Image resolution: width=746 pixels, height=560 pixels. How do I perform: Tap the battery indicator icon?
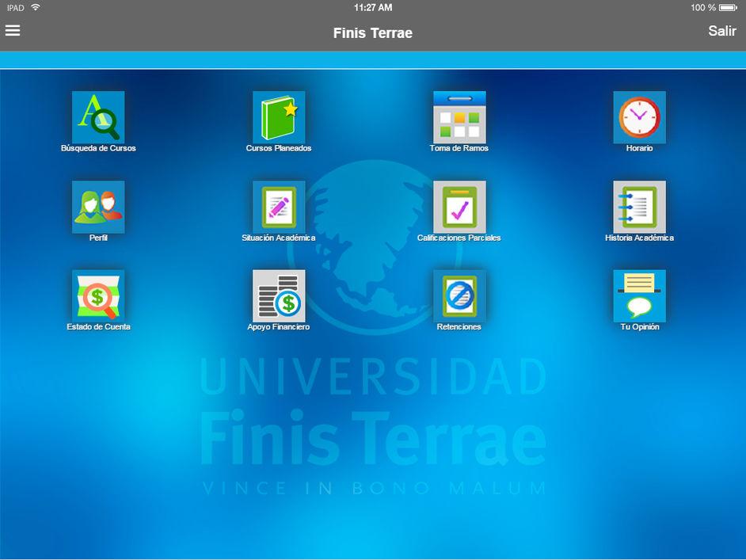728,8
